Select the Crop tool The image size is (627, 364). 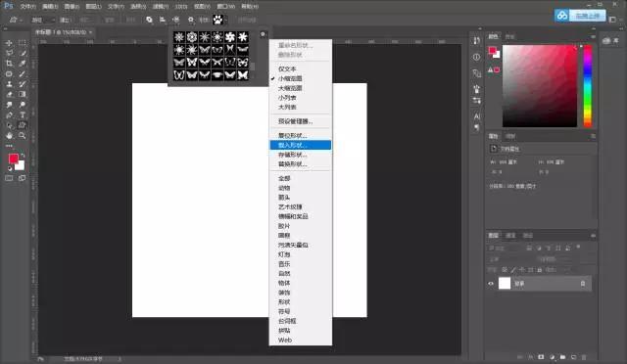[x=9, y=64]
